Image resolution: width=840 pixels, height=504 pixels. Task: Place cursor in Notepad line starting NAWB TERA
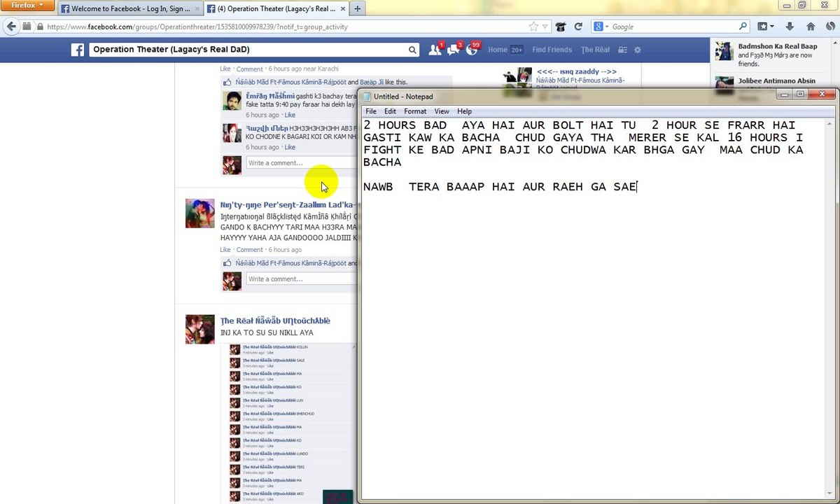500,186
